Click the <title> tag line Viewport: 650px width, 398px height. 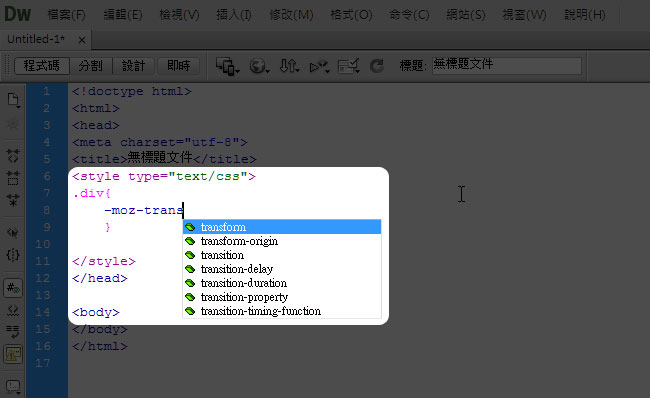click(164, 158)
